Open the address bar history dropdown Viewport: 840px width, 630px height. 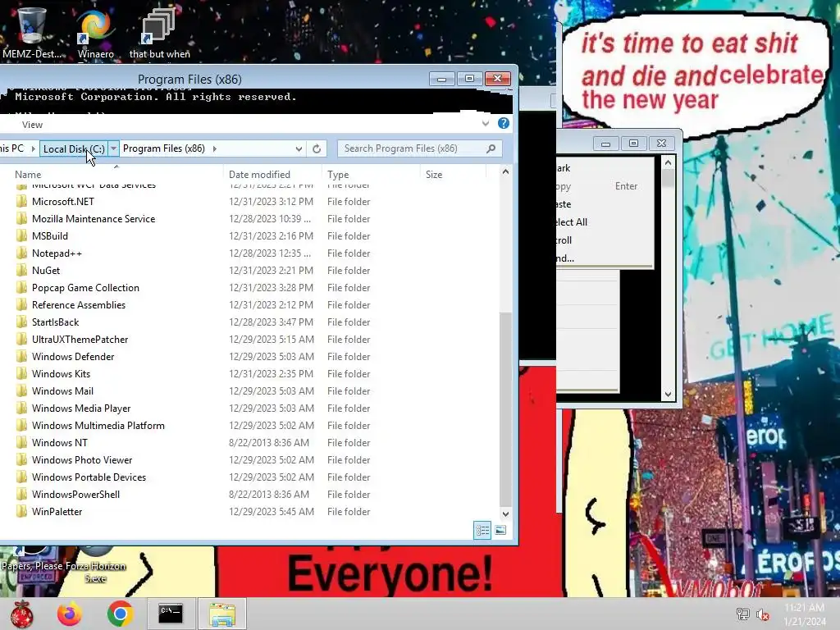(x=299, y=149)
